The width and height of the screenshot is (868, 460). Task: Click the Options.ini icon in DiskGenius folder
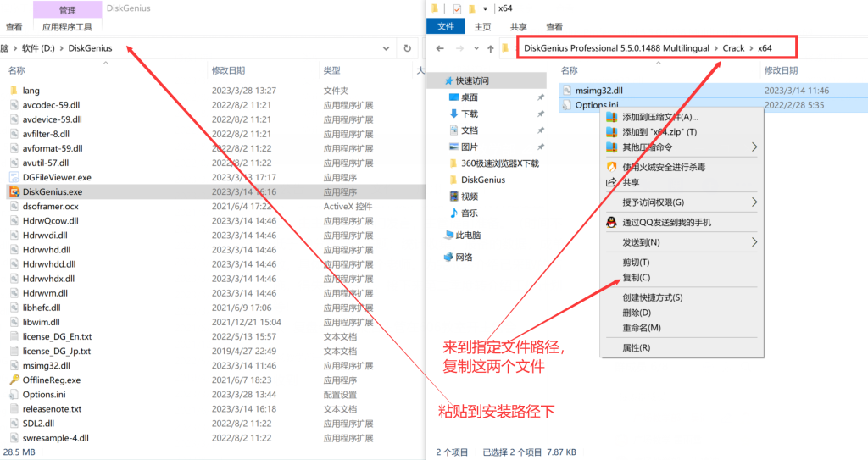pyautogui.click(x=14, y=394)
